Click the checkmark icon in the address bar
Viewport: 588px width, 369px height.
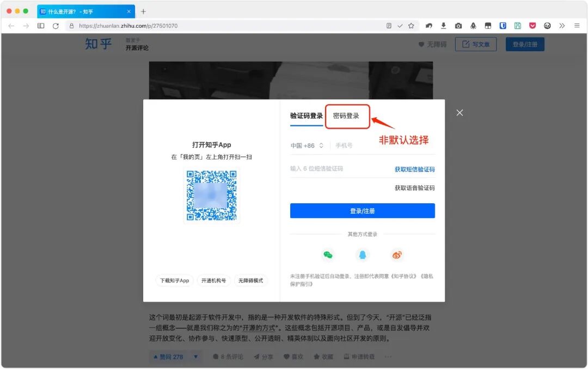400,26
